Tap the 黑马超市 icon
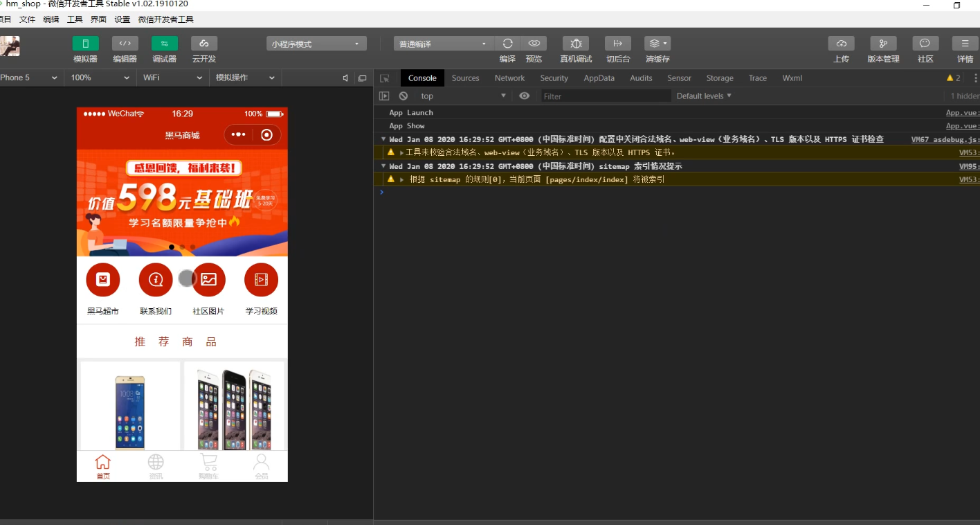The image size is (980, 525). point(103,280)
